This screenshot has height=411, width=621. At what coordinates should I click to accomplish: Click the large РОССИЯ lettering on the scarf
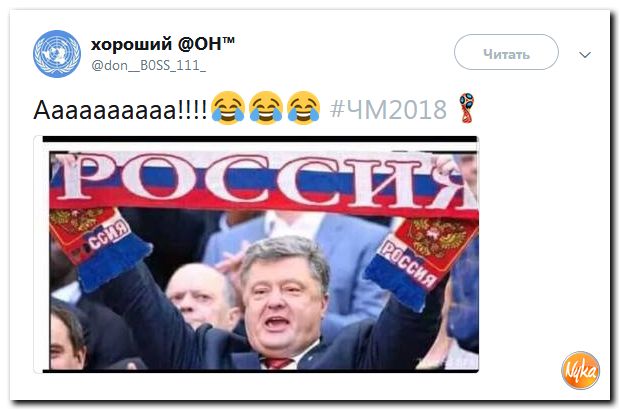click(x=265, y=180)
